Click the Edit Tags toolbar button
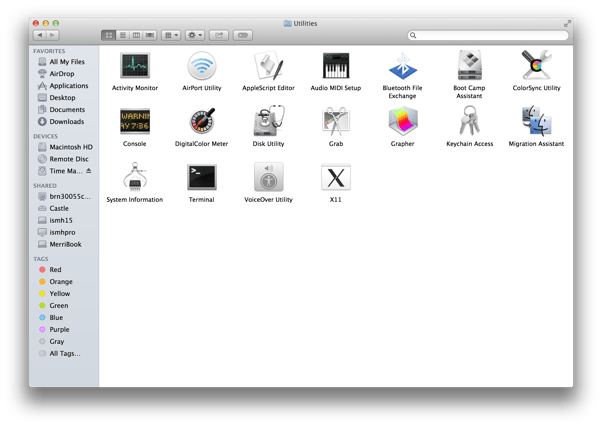Viewport: 602px width, 427px height. pyautogui.click(x=243, y=35)
